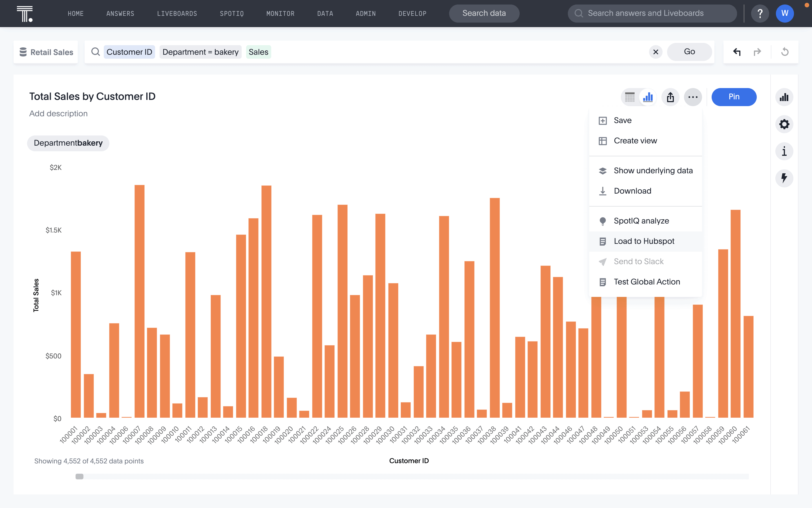Click the Department = bakery search token

200,52
